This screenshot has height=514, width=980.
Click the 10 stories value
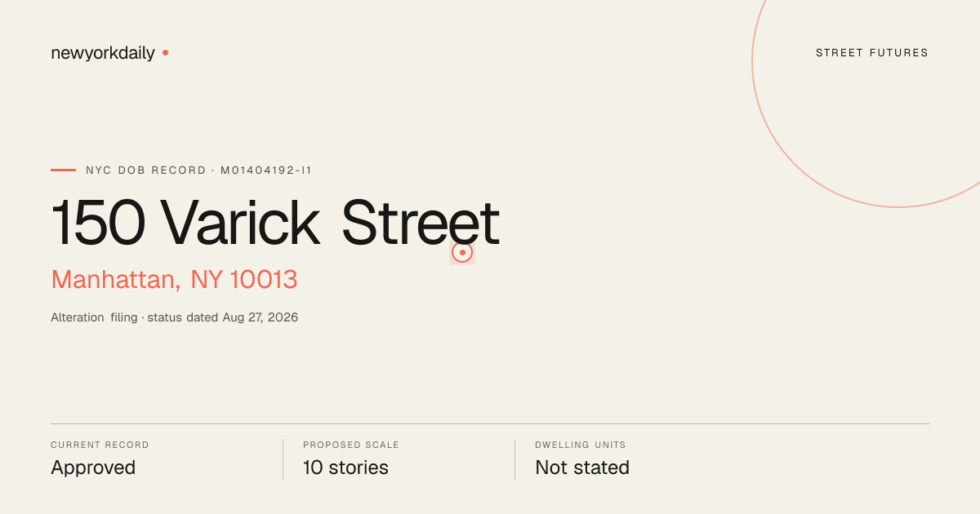click(345, 467)
